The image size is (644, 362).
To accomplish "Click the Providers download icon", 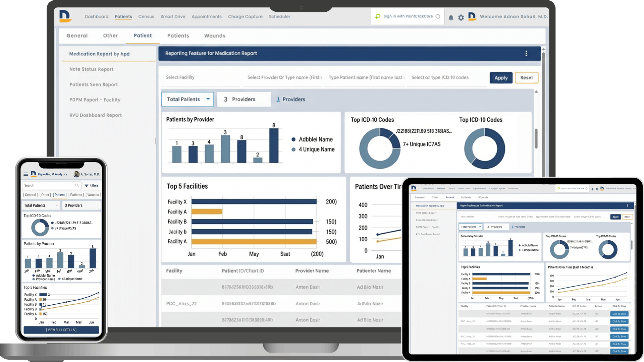I will coord(278,99).
